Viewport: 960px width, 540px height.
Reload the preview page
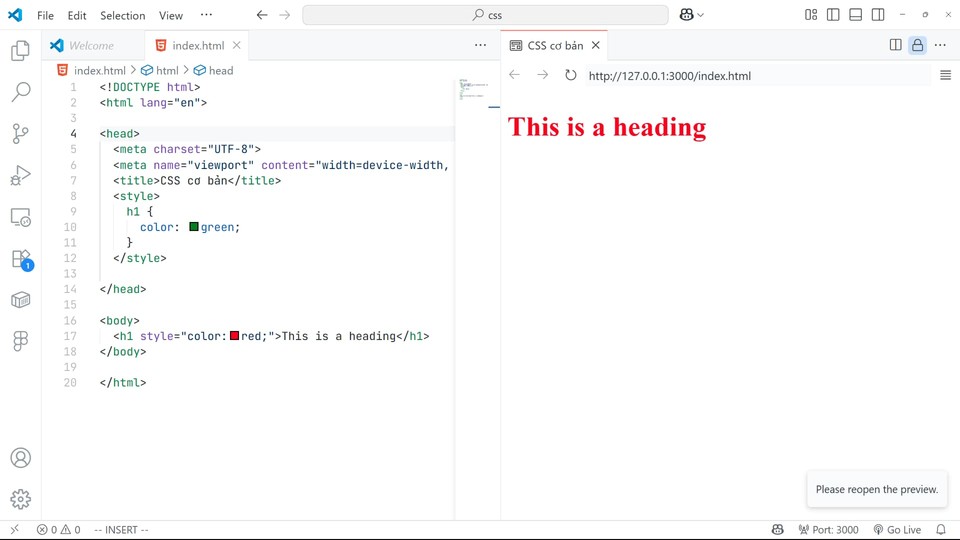coord(571,75)
